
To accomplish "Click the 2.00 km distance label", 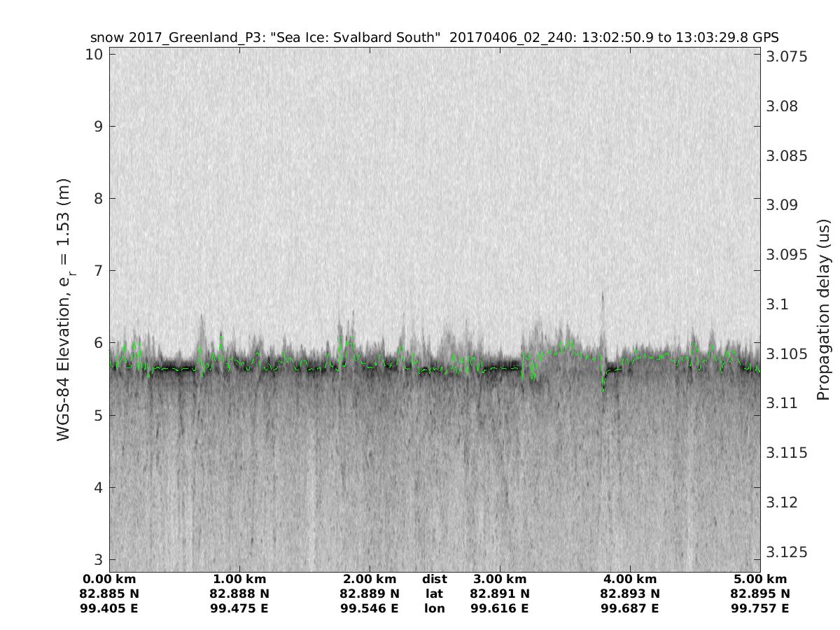I will point(370,579).
